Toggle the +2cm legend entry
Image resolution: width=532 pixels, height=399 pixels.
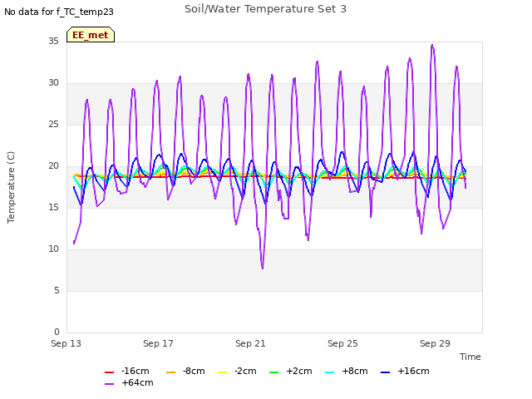point(291,372)
